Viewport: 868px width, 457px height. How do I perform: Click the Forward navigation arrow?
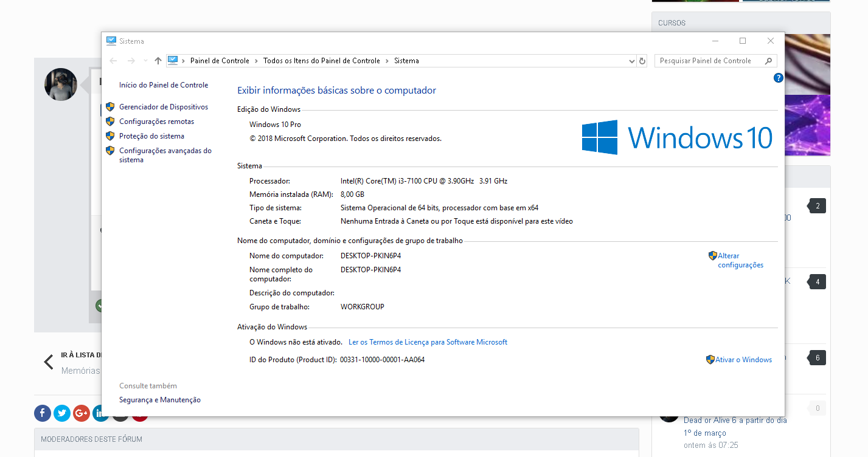[131, 61]
